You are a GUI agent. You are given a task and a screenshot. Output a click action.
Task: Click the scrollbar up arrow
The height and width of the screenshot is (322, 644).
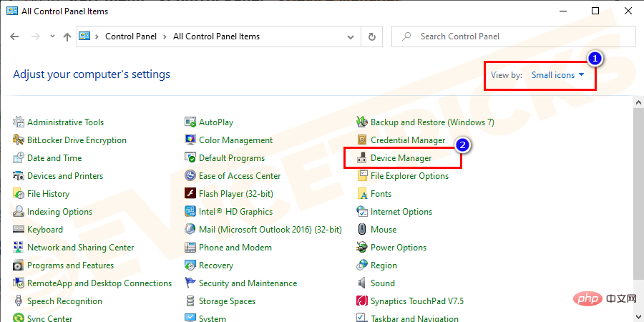[x=639, y=102]
